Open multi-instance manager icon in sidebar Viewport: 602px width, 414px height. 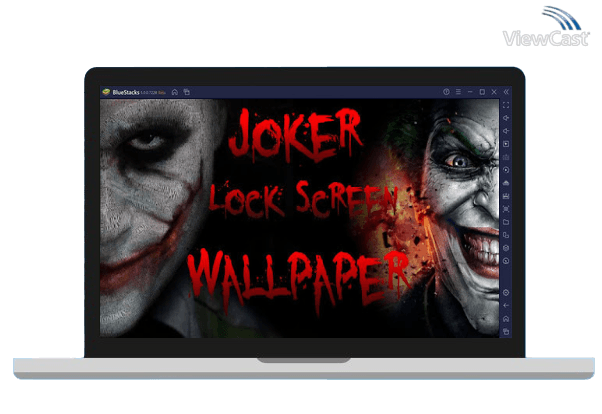[506, 235]
